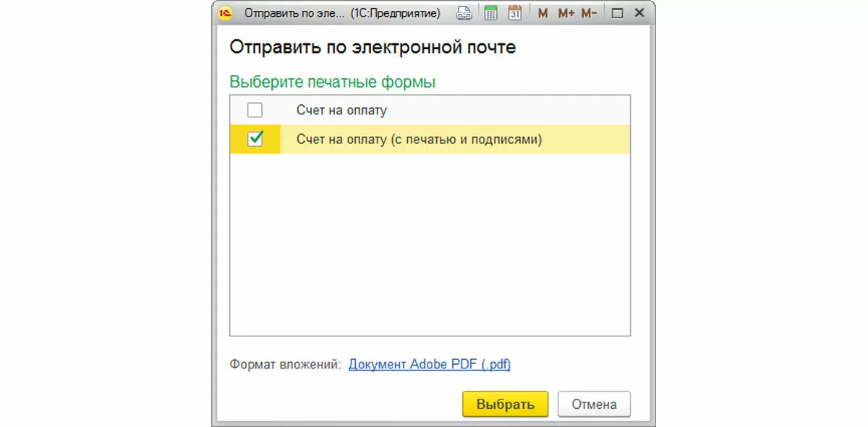This screenshot has width=868, height=427.
Task: Click the 1C application logo icon
Action: [x=225, y=13]
